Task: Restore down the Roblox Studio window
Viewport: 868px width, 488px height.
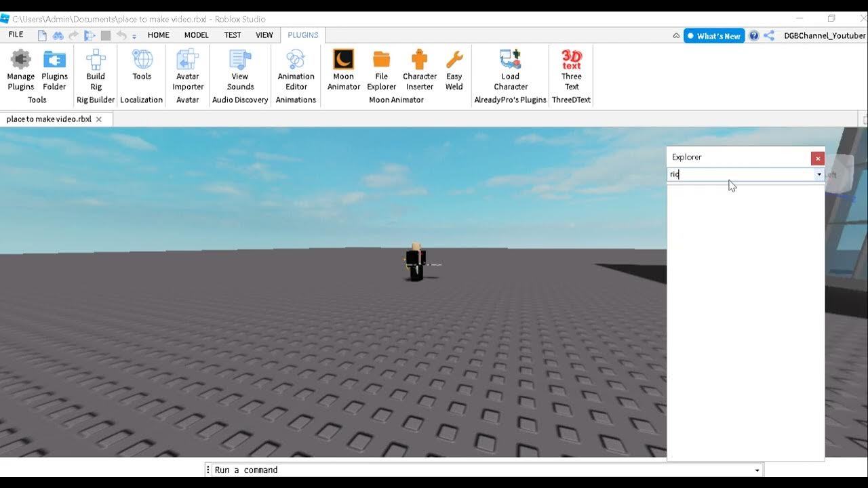Action: tap(832, 18)
